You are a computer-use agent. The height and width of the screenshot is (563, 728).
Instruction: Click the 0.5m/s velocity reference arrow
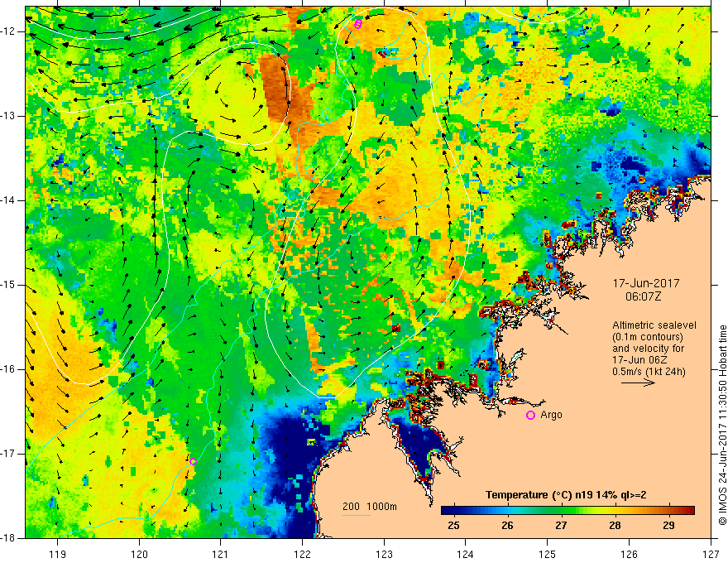point(638,383)
